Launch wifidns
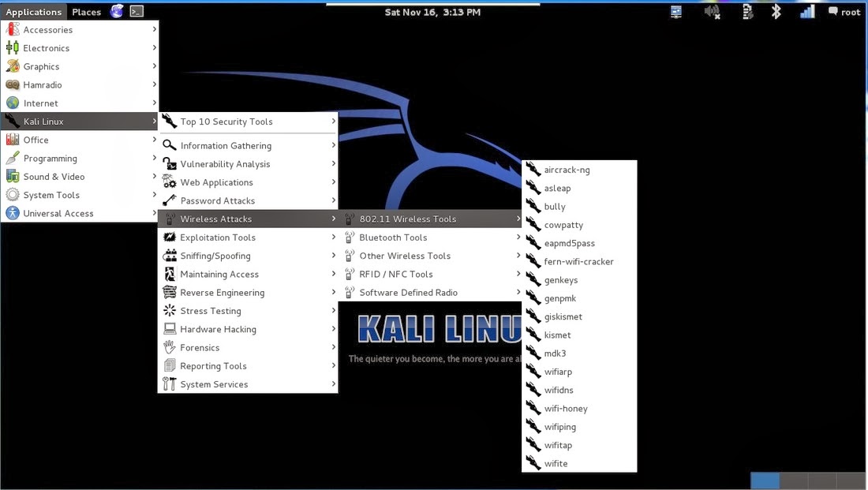Screen dimensions: 868x490 click(579, 390)
